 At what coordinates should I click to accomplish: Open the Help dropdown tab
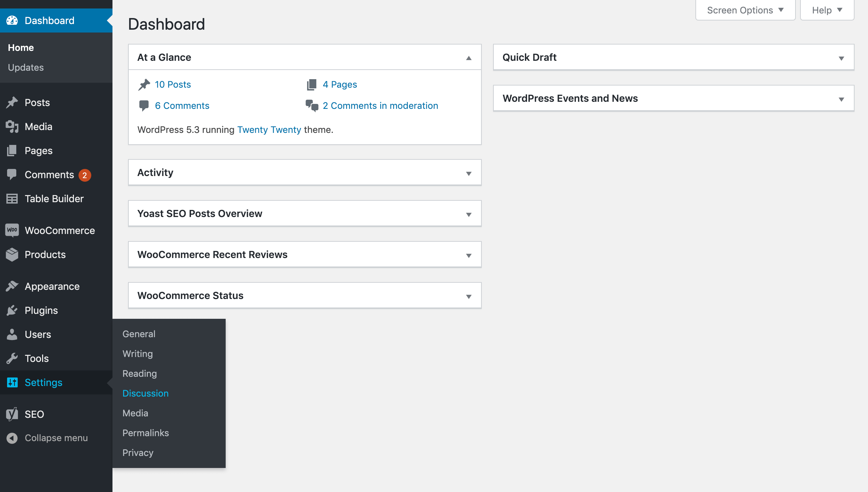[827, 10]
